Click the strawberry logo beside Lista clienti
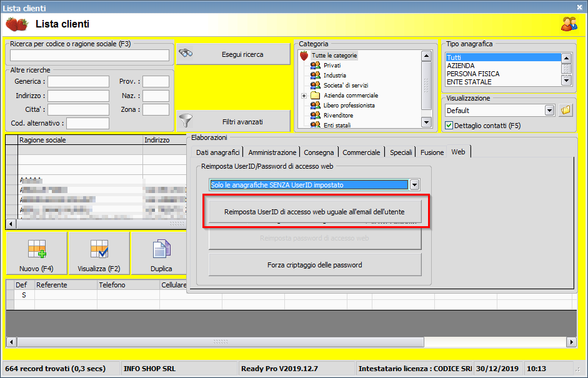Viewport: 588px width, 378px height. point(17,24)
